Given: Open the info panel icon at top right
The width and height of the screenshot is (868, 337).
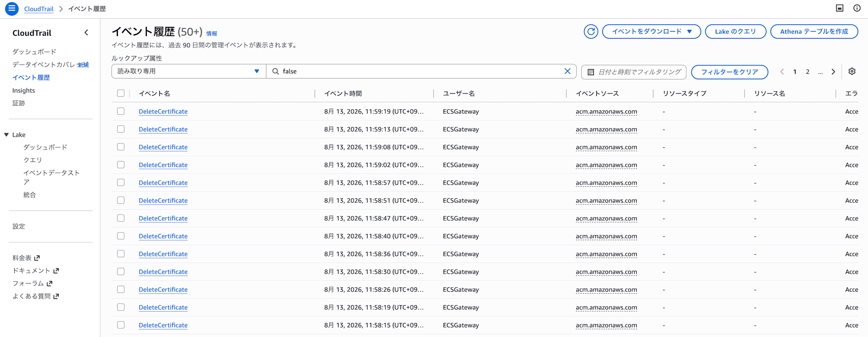Looking at the screenshot, I should (x=857, y=8).
